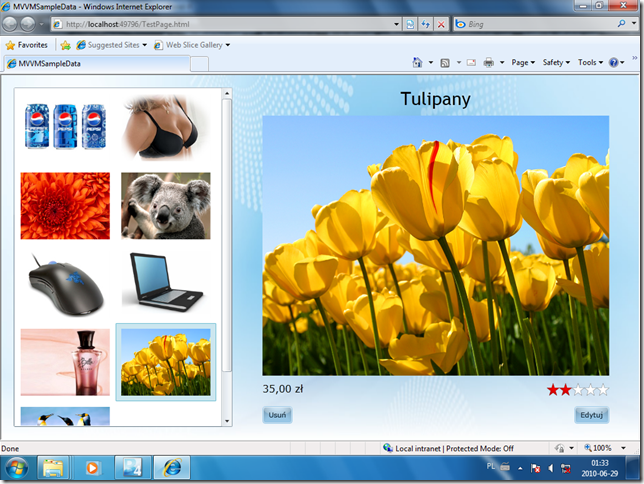Image resolution: width=644 pixels, height=484 pixels.
Task: Expand the Help dropdown arrow
Action: [622, 62]
